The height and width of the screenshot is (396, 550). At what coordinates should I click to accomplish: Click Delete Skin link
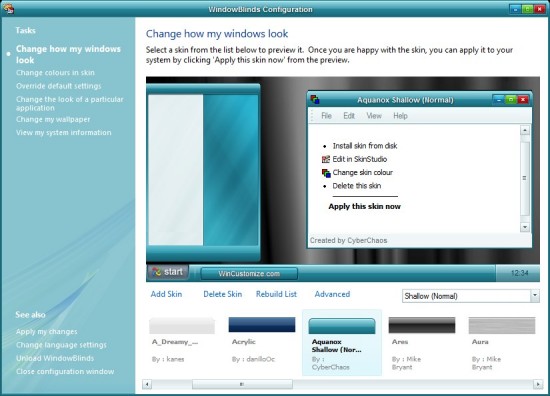coord(222,294)
